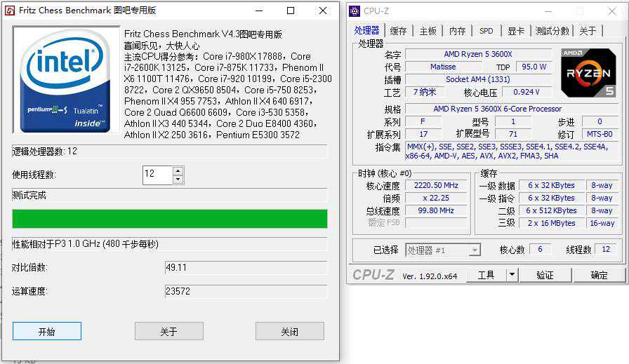Open the 显卡 tab
This screenshot has height=364, width=629.
[x=516, y=31]
